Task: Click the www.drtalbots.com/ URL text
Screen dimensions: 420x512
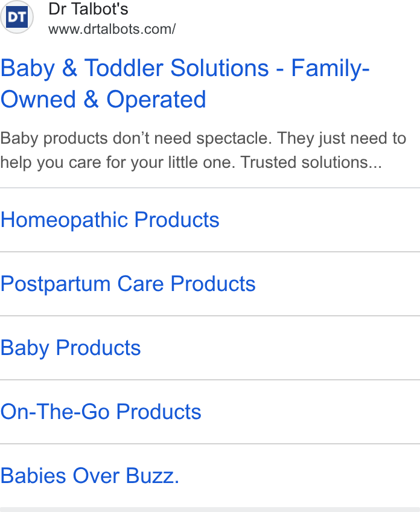Action: click(112, 30)
